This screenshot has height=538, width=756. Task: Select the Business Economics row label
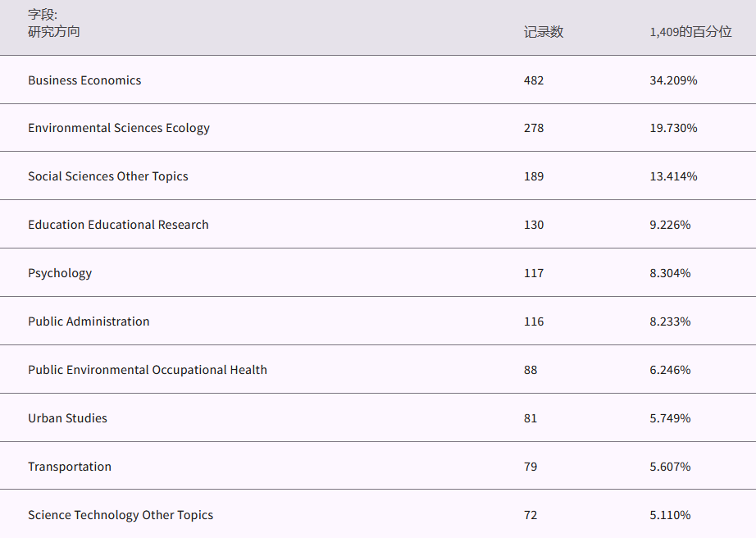point(84,80)
